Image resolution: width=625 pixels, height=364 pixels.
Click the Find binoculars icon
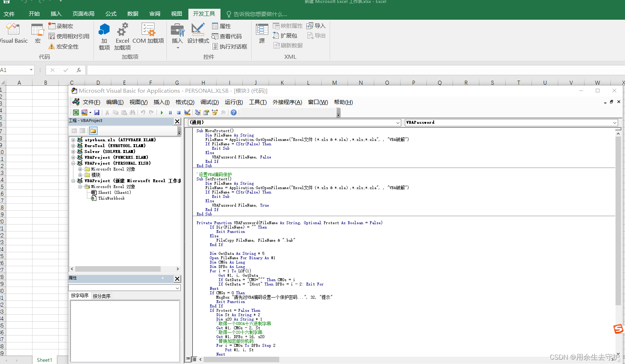[x=133, y=112]
